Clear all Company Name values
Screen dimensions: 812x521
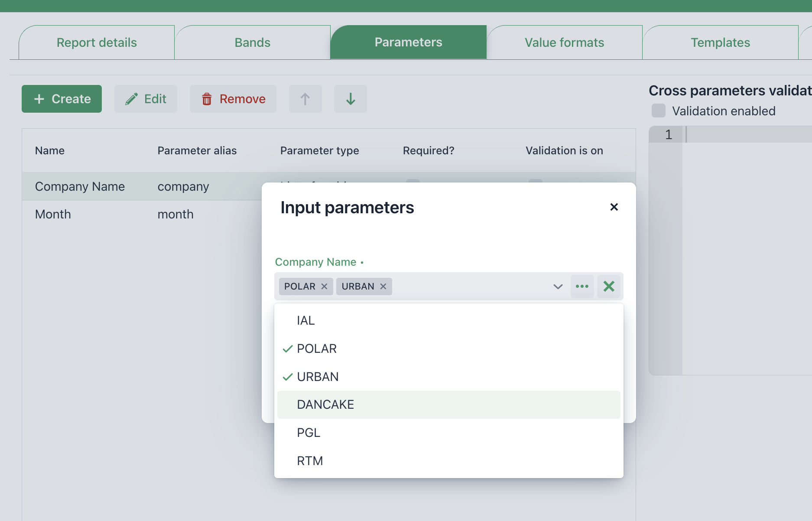pos(609,287)
